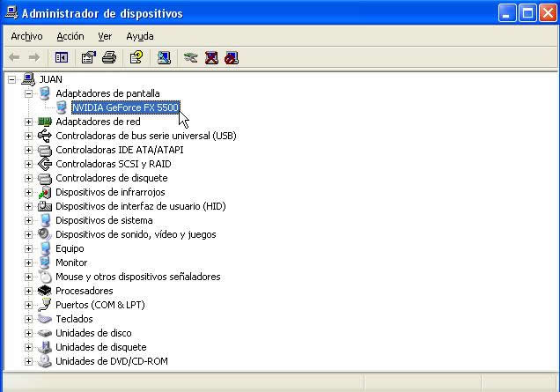This screenshot has height=392, width=560.
Task: Expand the Procesadores node
Action: [x=28, y=291]
